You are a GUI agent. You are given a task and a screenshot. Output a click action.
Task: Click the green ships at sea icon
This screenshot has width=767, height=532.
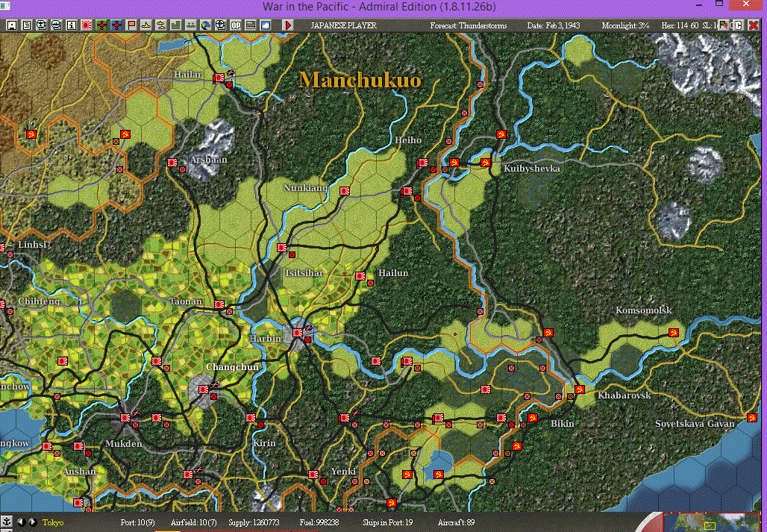[x=191, y=25]
